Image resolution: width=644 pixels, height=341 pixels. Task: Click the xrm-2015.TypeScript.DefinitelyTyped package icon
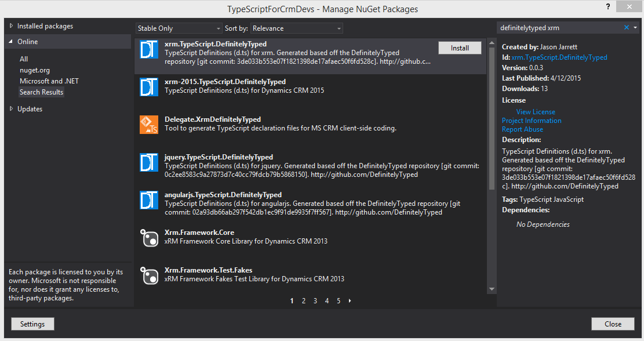tap(148, 87)
